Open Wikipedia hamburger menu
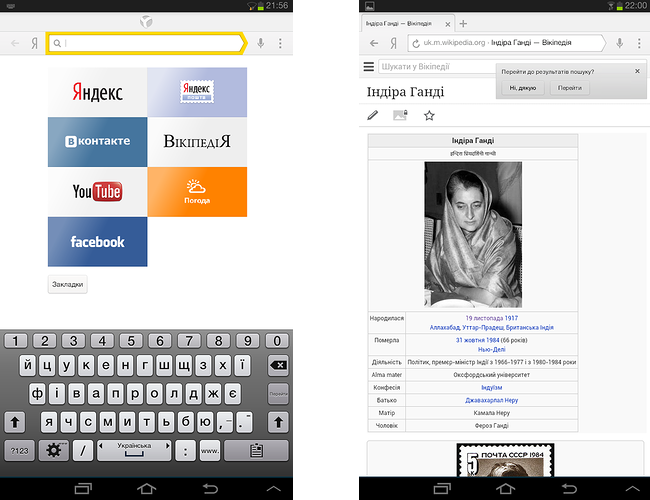650x500 pixels. (369, 66)
